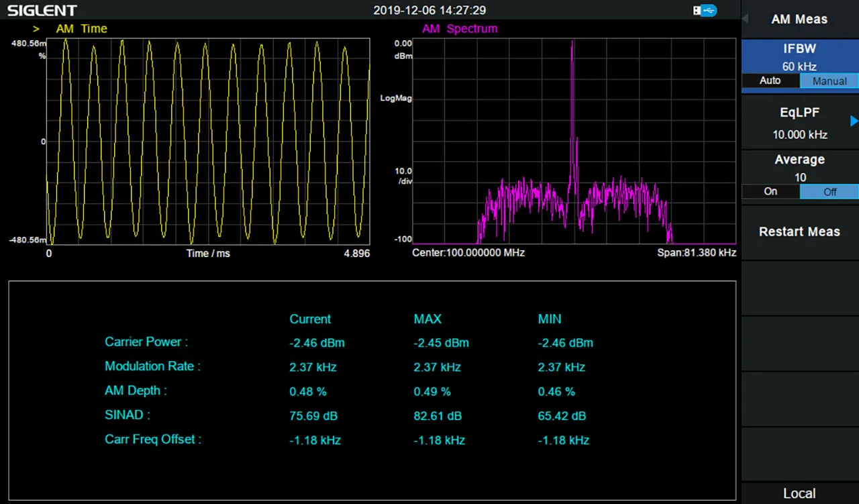Click the date and time display
859x504 pixels.
429,10
